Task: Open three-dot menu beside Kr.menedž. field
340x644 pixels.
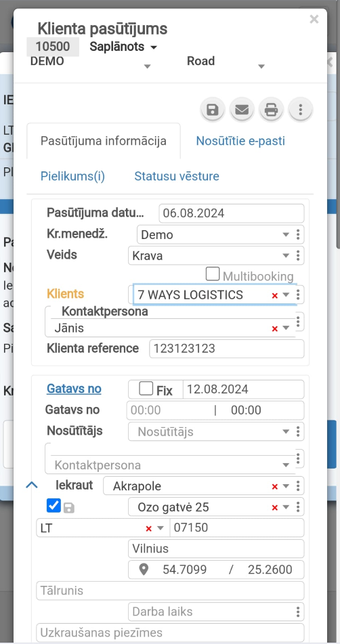Action: tap(298, 234)
